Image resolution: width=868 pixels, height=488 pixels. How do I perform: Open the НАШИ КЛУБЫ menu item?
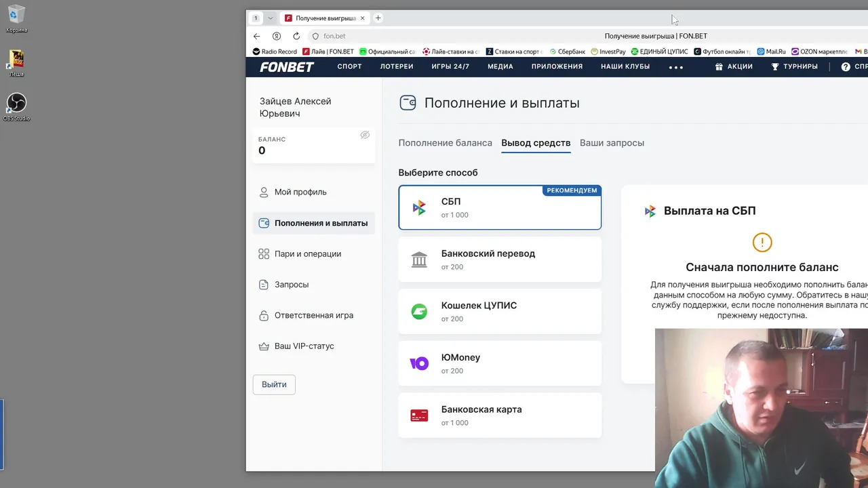625,66
